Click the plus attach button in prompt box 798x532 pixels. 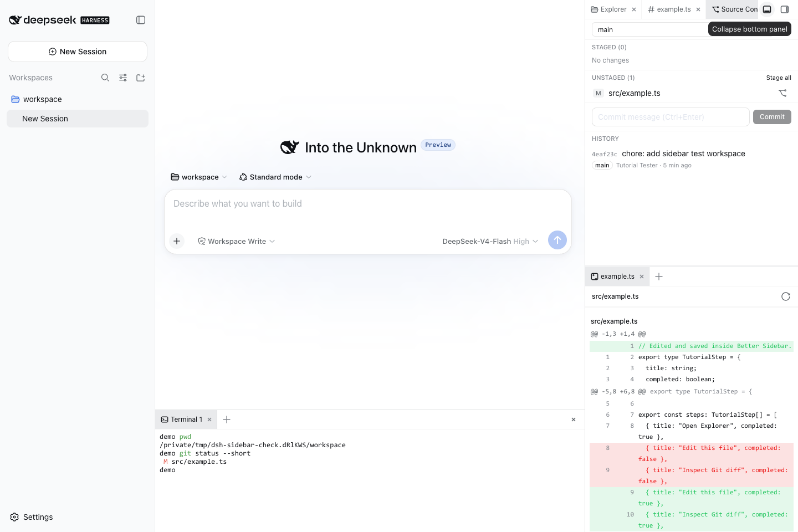(177, 241)
